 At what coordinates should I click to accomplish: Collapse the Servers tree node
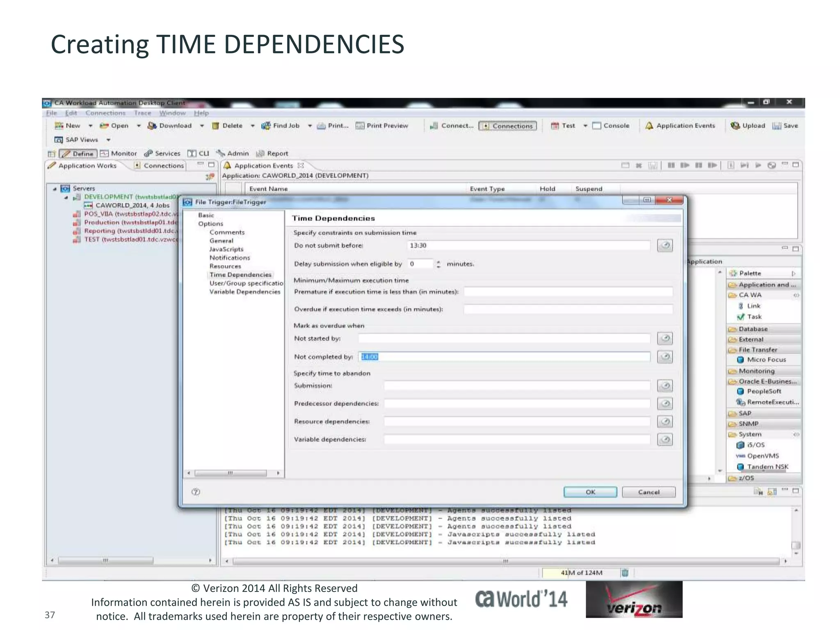pyautogui.click(x=55, y=189)
